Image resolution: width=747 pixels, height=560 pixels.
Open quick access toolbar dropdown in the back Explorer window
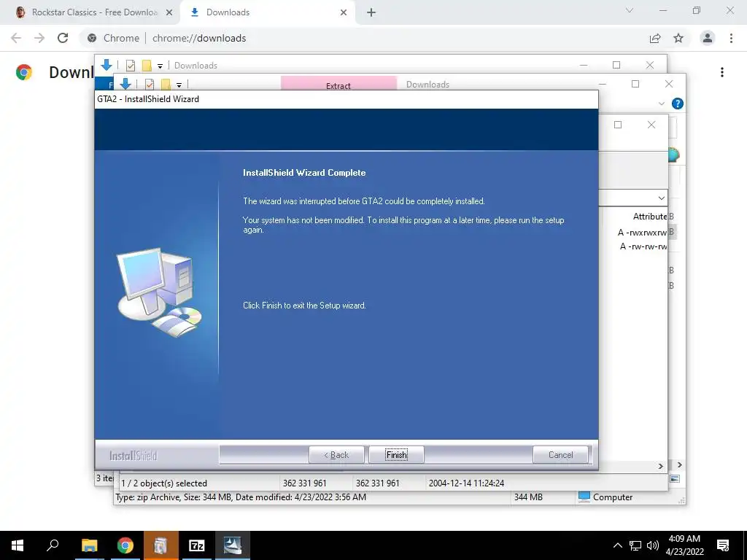pos(160,66)
